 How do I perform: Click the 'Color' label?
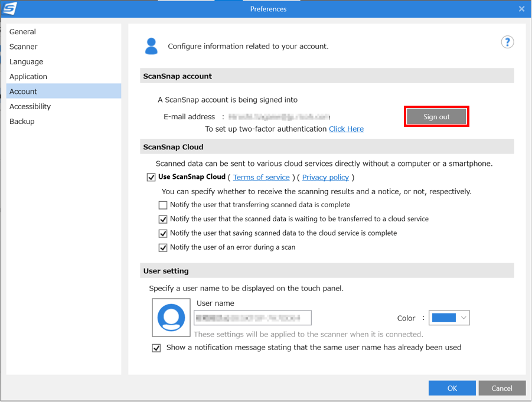406,318
